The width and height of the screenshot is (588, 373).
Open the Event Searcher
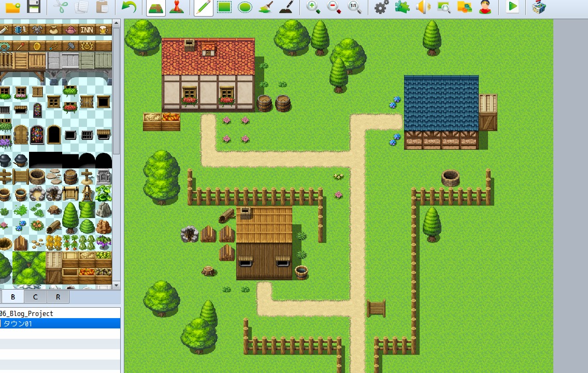click(443, 7)
